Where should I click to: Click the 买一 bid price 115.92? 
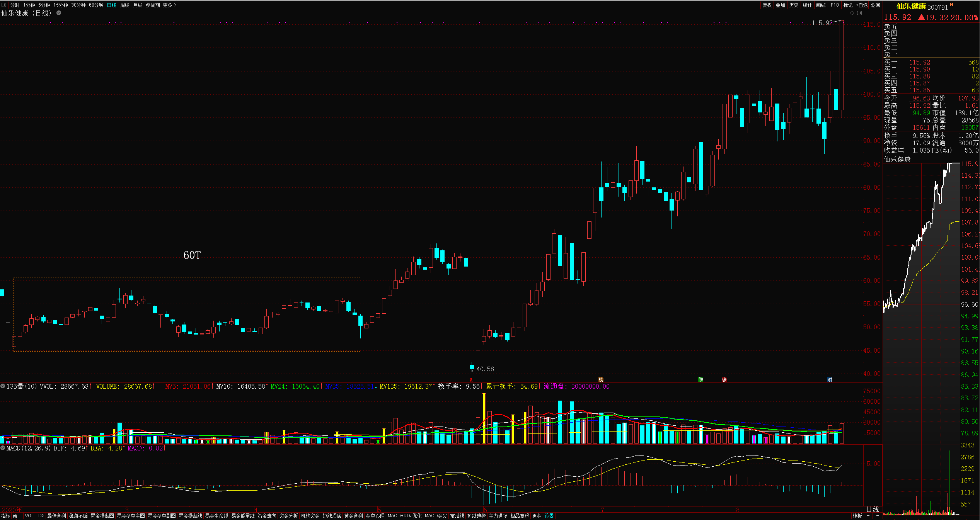pyautogui.click(x=920, y=62)
